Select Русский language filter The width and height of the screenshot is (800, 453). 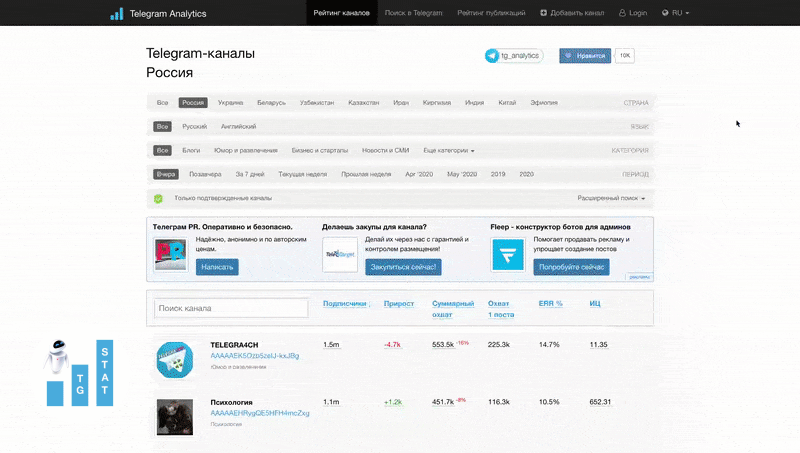(x=194, y=127)
